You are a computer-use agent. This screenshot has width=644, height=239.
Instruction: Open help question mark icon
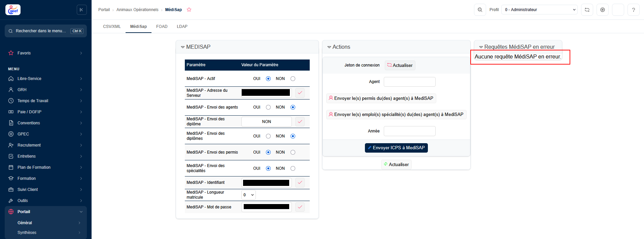tap(634, 10)
